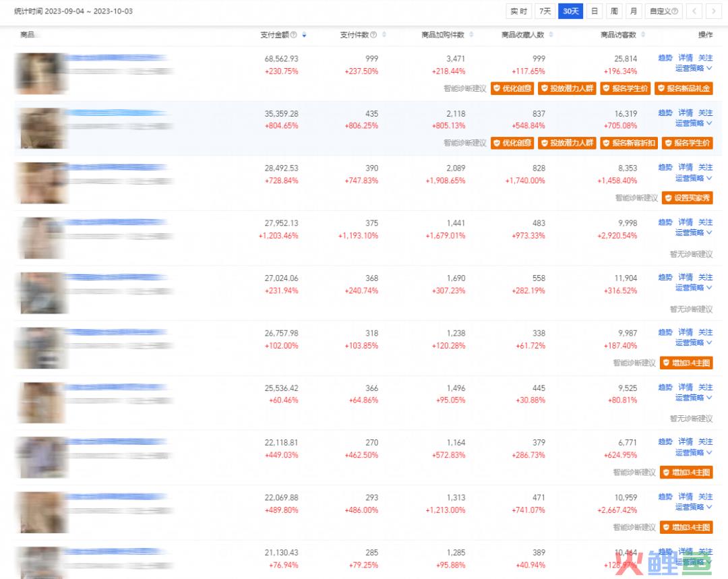
Task: Open 详情 for the 68,562.93 product
Action: pyautogui.click(x=686, y=57)
